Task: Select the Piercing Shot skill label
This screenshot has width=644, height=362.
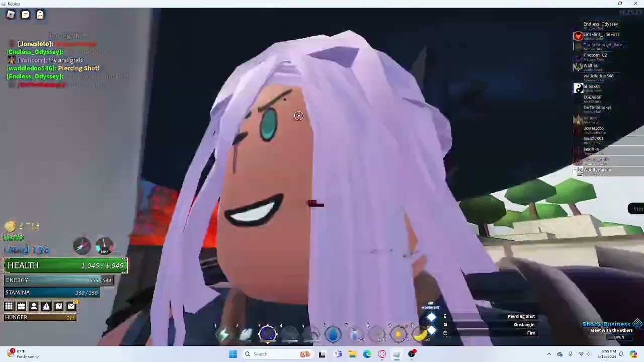Action: 521,316
